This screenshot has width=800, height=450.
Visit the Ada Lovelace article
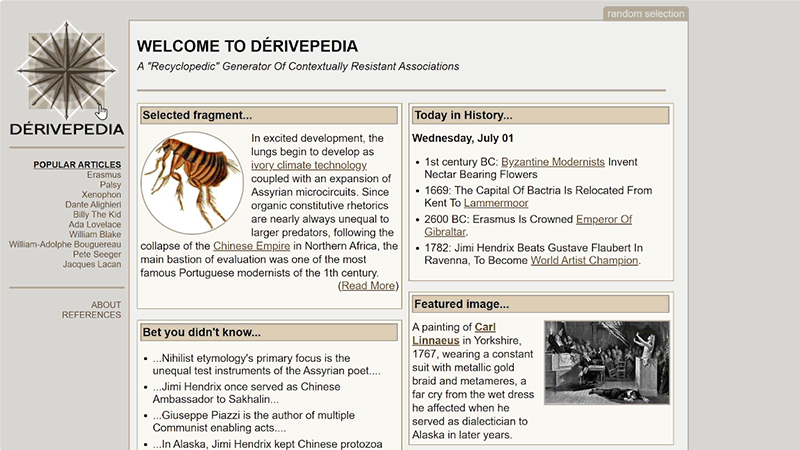point(95,224)
